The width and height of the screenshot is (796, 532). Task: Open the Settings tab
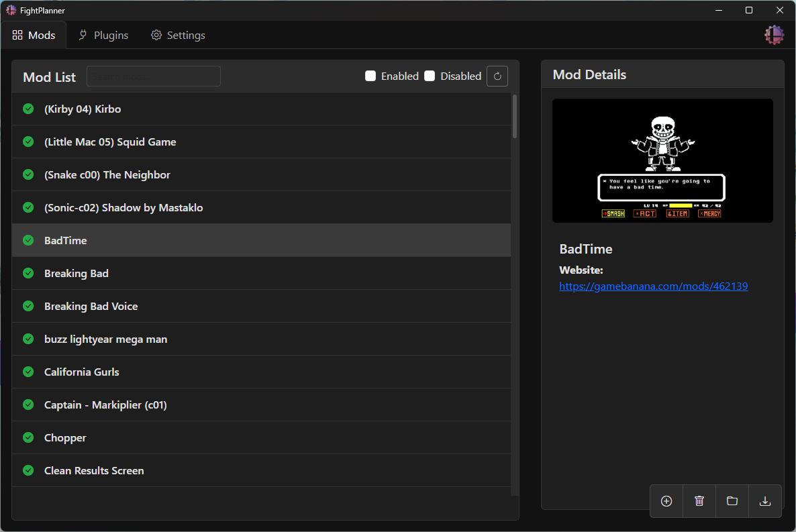(x=178, y=35)
